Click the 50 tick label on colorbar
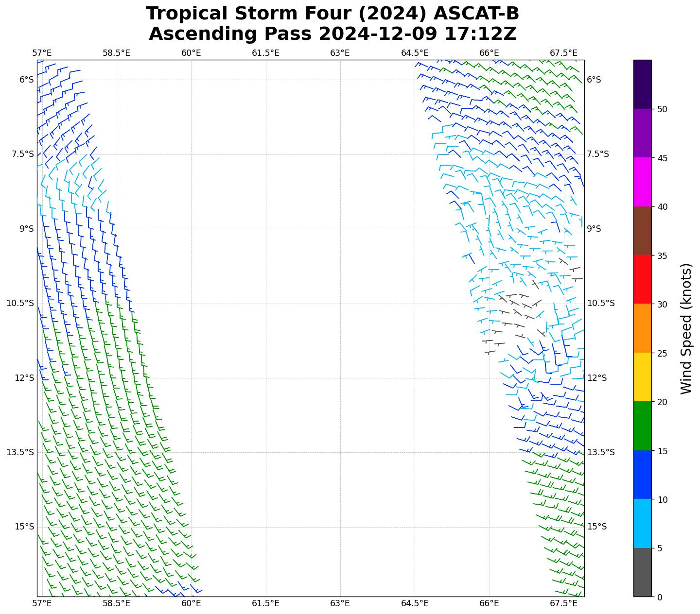 [x=662, y=109]
